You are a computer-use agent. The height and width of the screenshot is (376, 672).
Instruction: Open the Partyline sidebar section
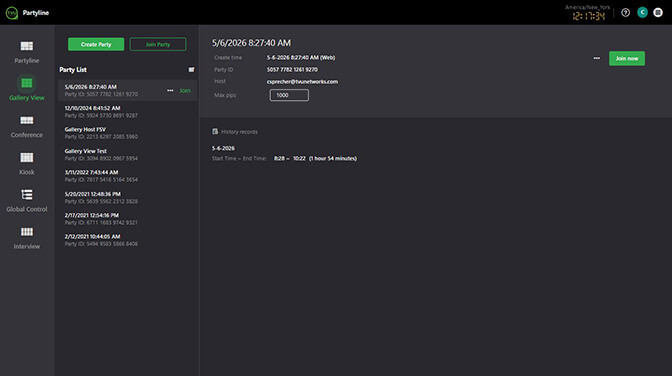click(27, 52)
